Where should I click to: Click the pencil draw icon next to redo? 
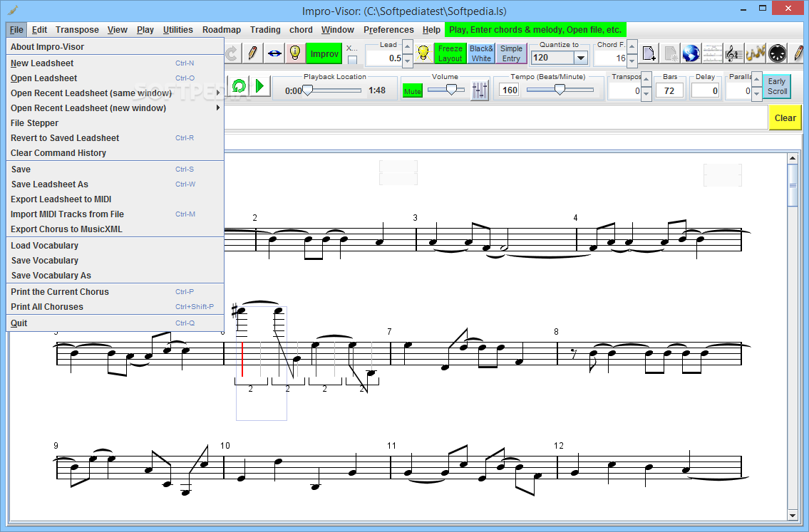click(x=253, y=53)
